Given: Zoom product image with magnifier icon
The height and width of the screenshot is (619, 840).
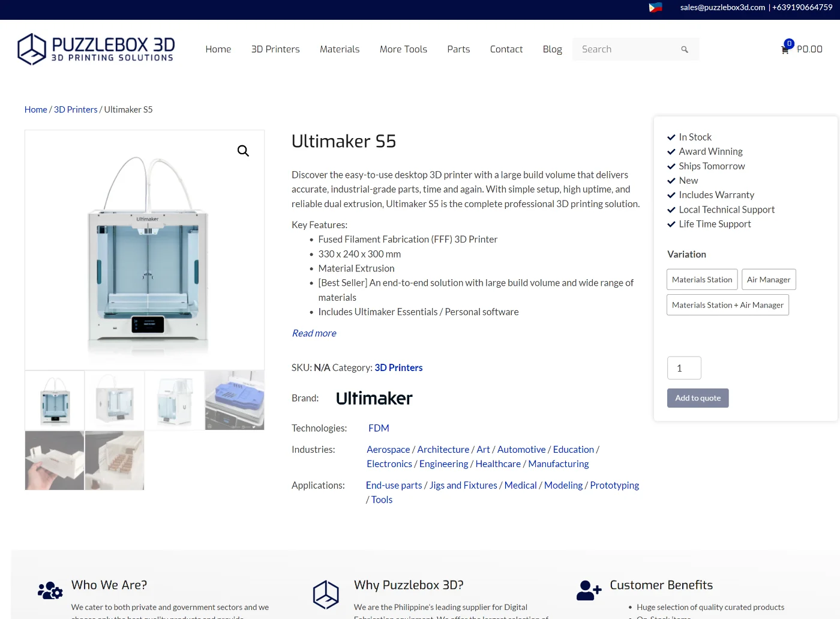Looking at the screenshot, I should click(243, 151).
